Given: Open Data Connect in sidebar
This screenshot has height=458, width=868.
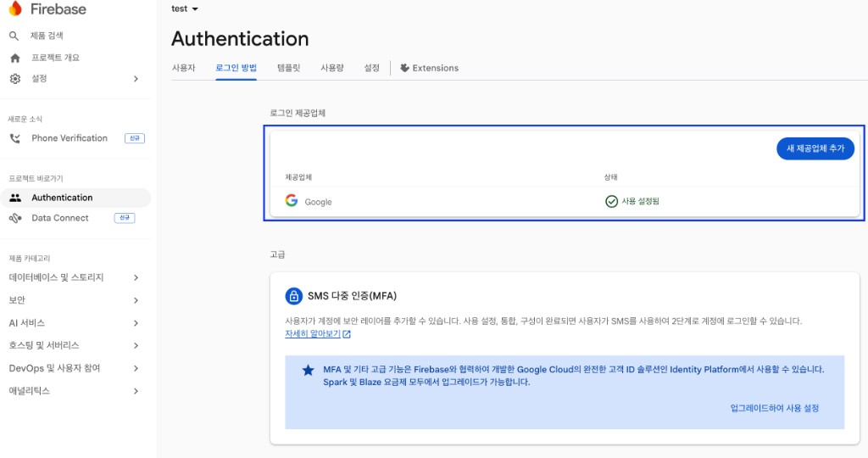Looking at the screenshot, I should point(60,218).
